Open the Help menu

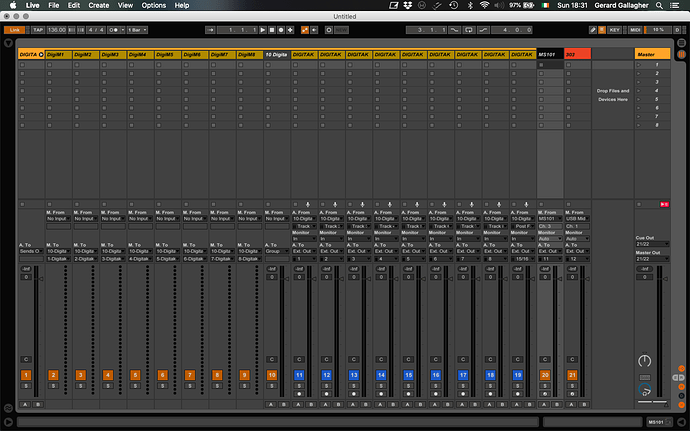pyautogui.click(x=182, y=5)
